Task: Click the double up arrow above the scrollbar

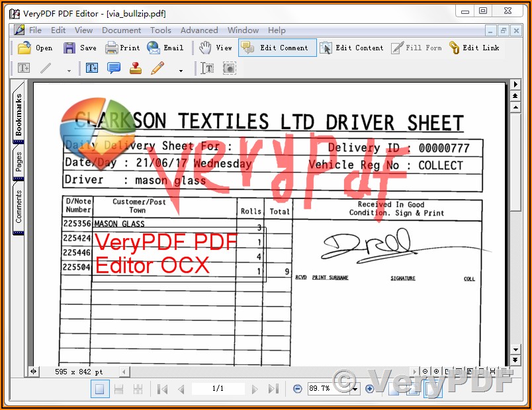Action: (515, 96)
